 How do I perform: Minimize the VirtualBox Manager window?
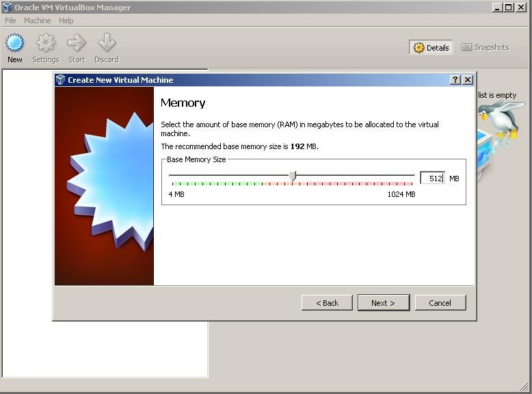click(x=497, y=7)
